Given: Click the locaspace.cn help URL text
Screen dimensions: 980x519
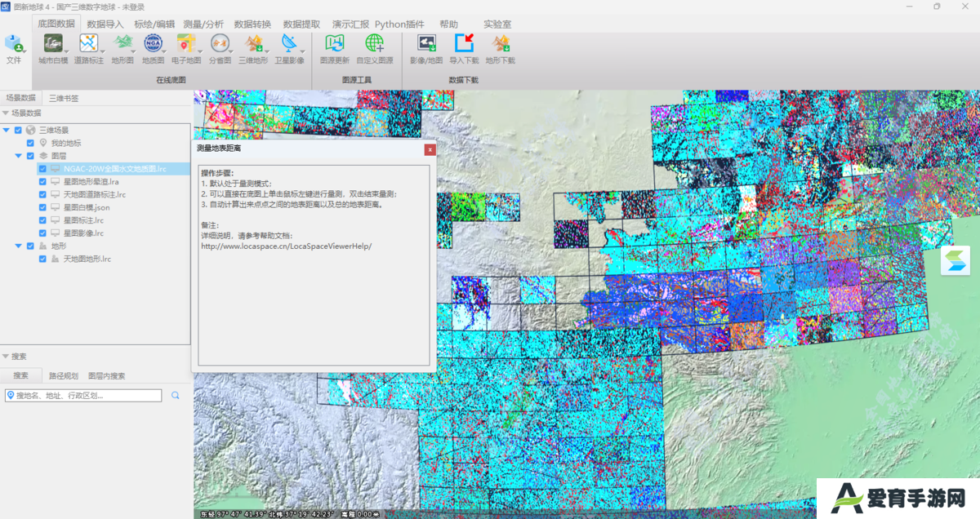Looking at the screenshot, I should point(286,246).
